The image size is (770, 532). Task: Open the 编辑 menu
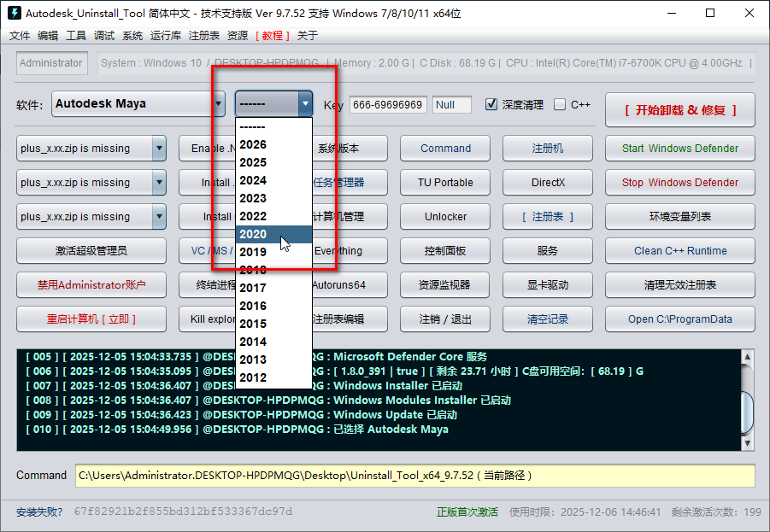(x=48, y=35)
